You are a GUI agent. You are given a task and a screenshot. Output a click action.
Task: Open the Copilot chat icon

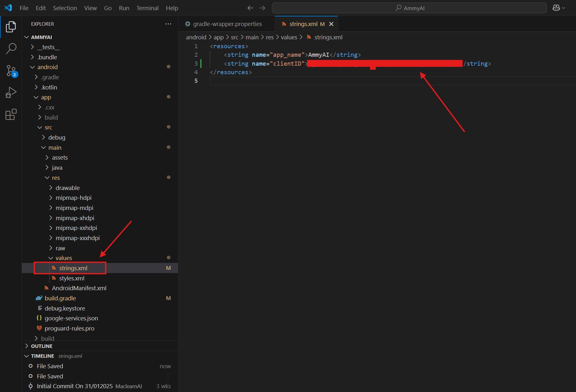[556, 8]
